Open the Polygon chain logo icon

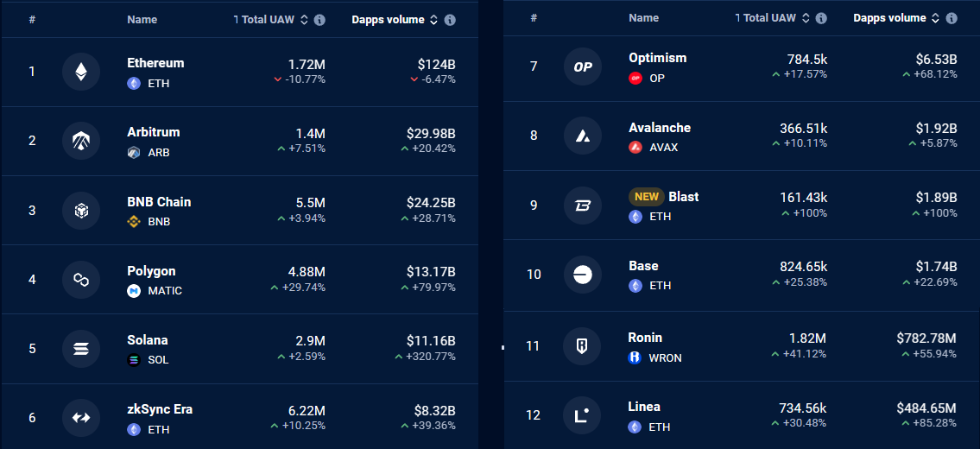tap(81, 280)
